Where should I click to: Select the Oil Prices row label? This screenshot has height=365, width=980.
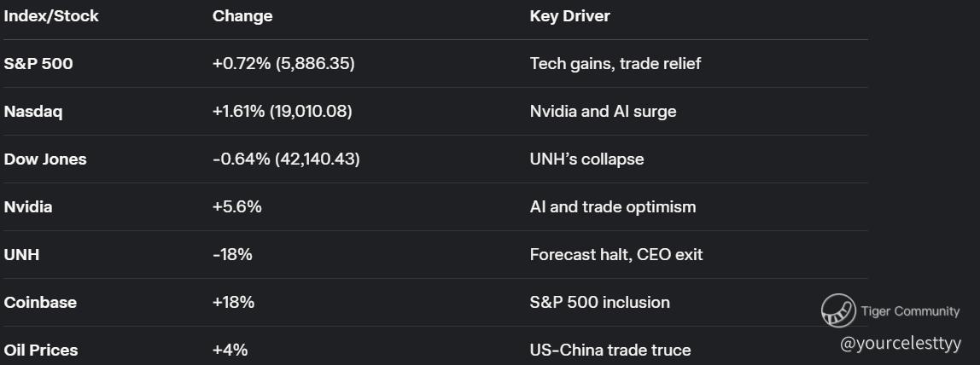click(x=41, y=351)
